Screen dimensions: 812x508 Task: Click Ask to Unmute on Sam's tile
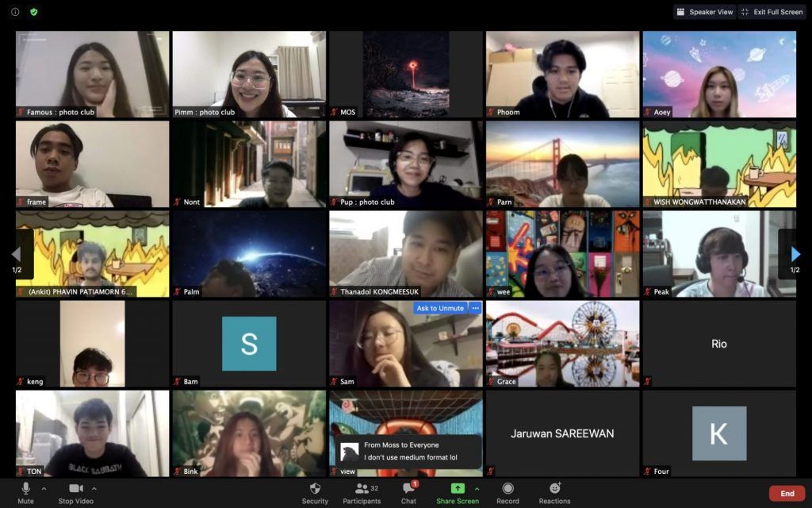click(440, 308)
